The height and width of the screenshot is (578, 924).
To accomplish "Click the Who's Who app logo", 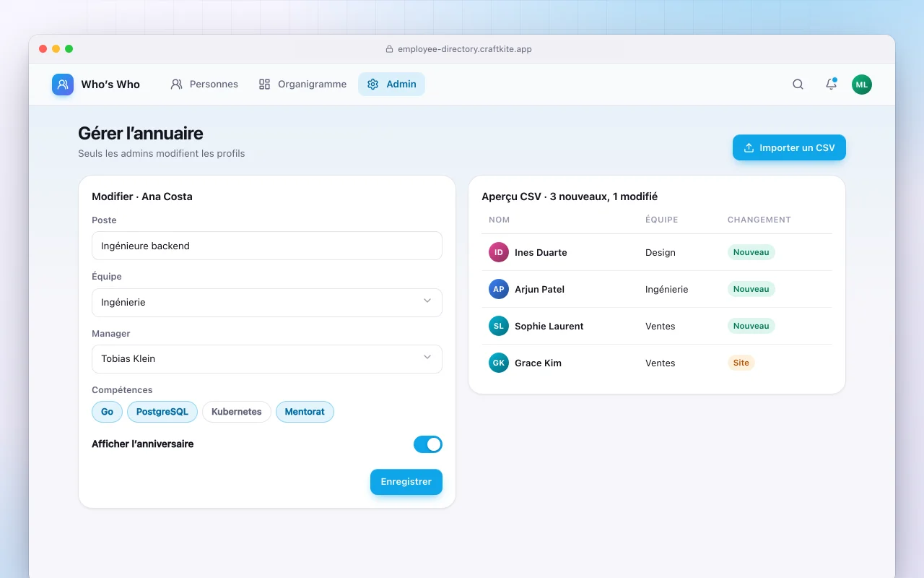I will (x=63, y=85).
